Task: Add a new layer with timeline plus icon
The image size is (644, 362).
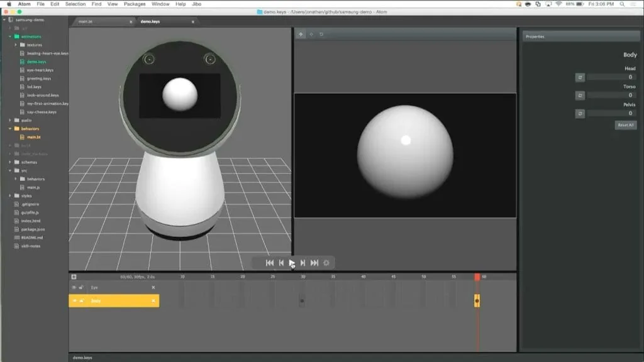Action: [74, 277]
